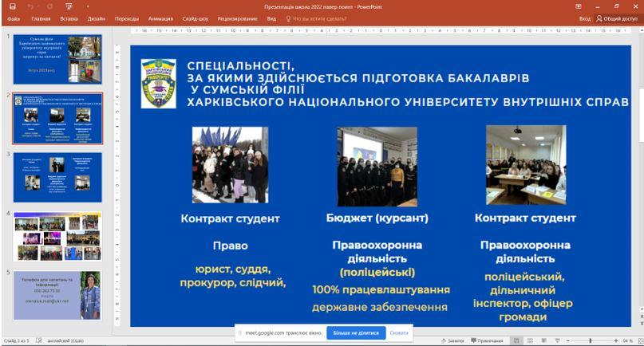The height and width of the screenshot is (346, 644).
Task: Click the '100% працевлаштування' text
Action: [x=381, y=289]
